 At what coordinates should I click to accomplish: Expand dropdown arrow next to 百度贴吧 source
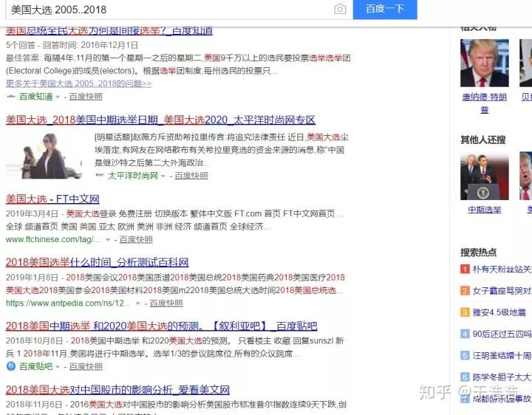58,367
